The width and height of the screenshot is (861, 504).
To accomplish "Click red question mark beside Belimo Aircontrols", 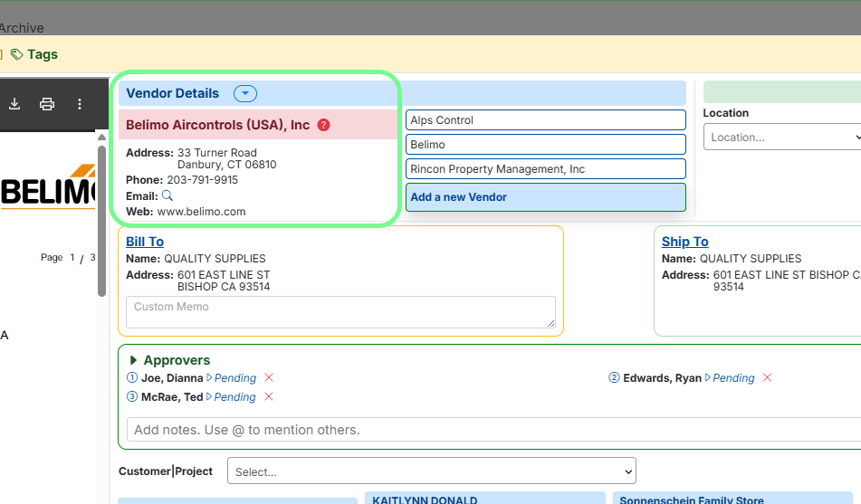I will point(324,125).
